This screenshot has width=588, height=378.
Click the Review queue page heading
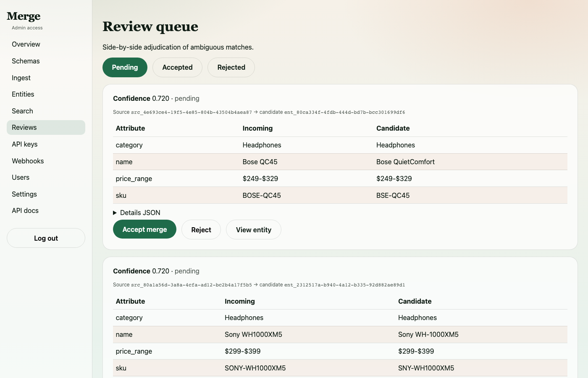(150, 26)
